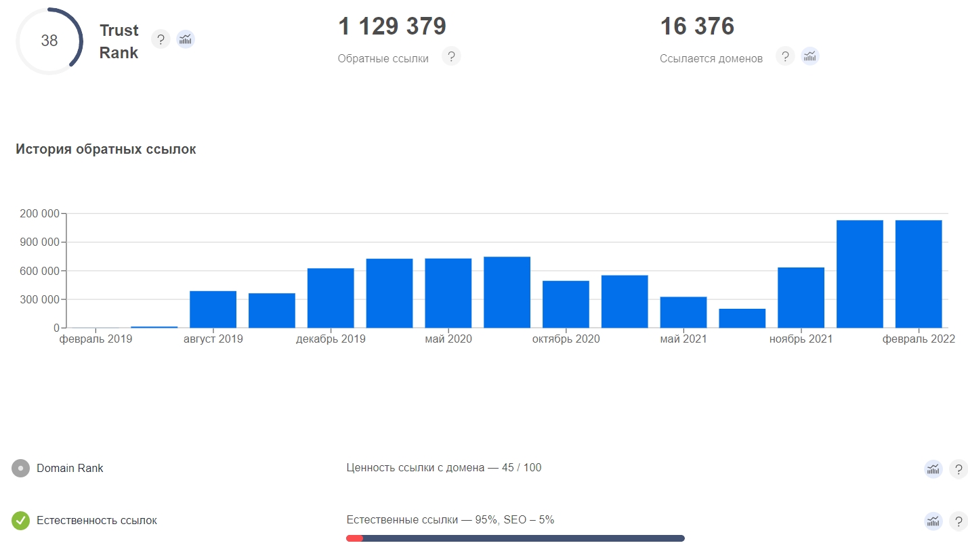Image resolution: width=968 pixels, height=560 pixels.
Task: Click the help icon beside Ссылается доменов
Action: tap(784, 56)
